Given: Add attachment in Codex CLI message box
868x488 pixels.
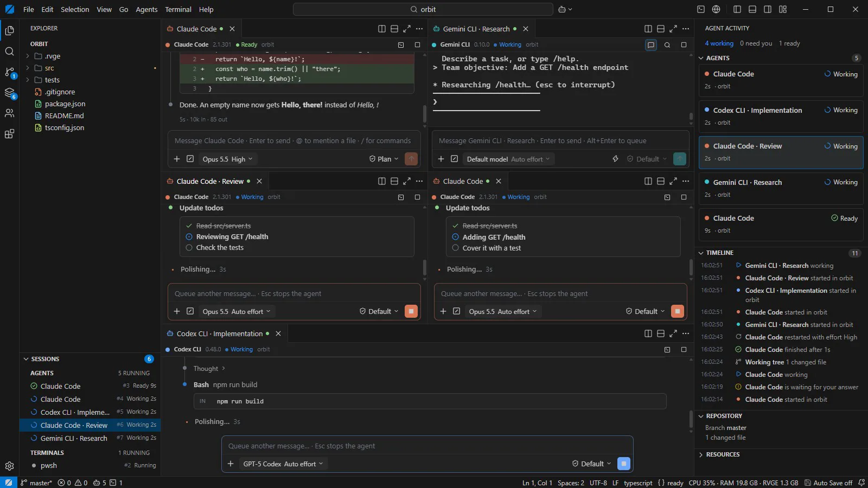Looking at the screenshot, I should (x=231, y=464).
